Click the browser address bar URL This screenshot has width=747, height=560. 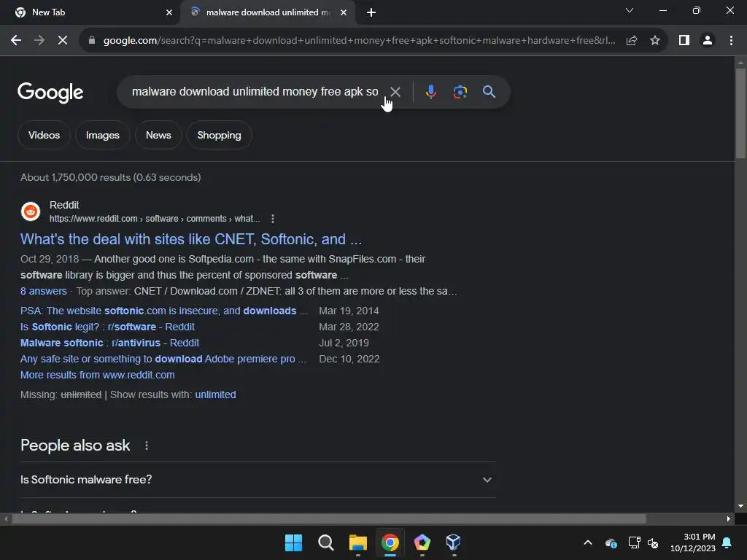(359, 41)
